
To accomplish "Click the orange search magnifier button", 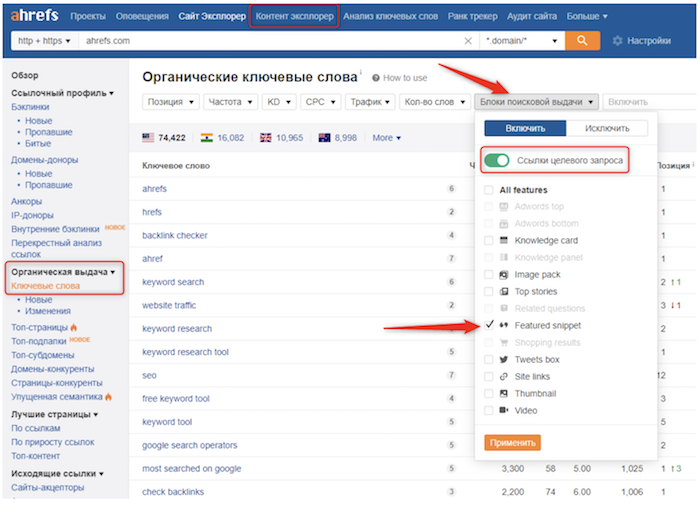I will click(x=582, y=41).
